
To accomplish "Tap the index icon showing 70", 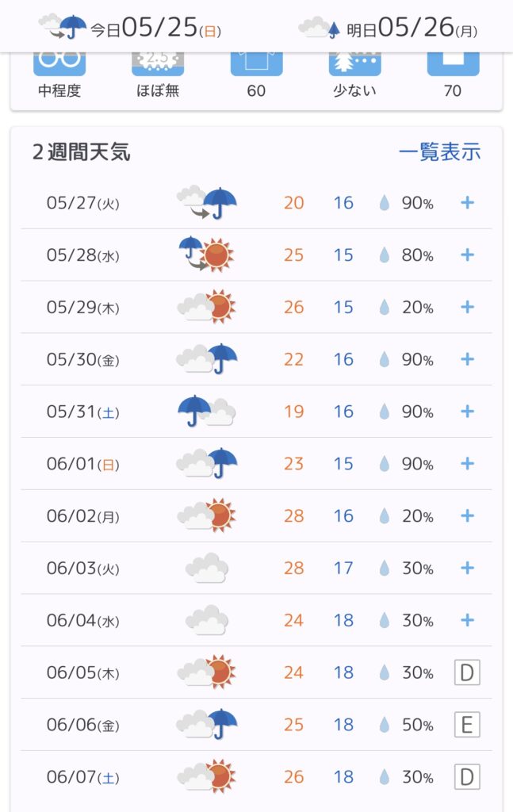I will 453,63.
